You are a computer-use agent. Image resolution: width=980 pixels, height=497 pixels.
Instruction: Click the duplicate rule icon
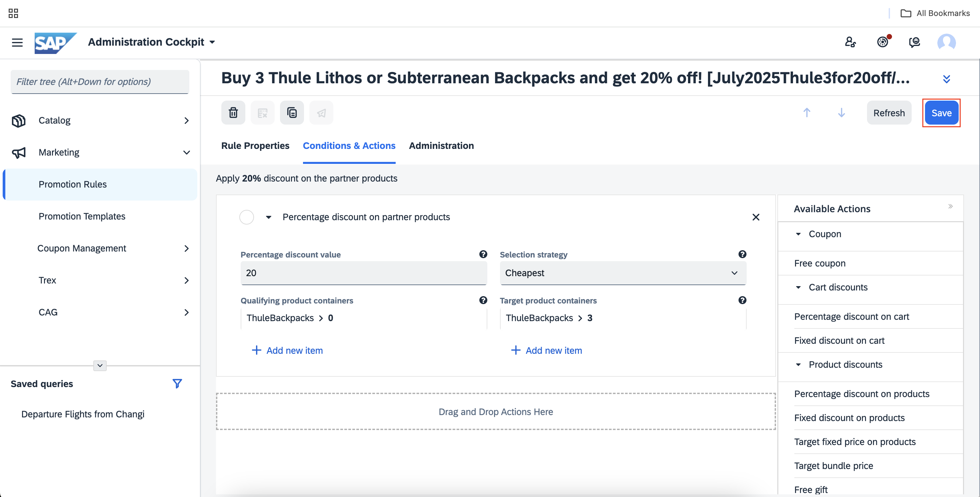click(x=292, y=113)
